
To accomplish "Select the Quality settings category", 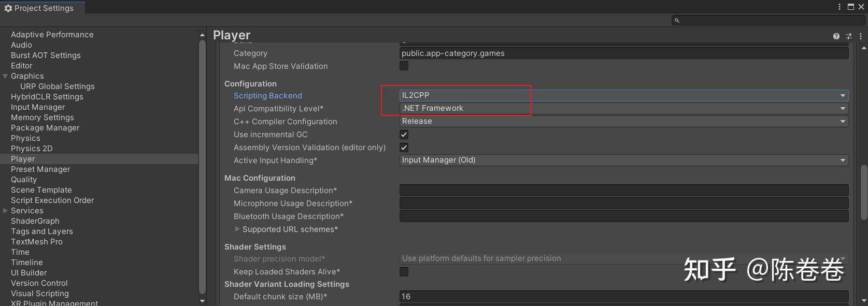I will click(x=24, y=180).
